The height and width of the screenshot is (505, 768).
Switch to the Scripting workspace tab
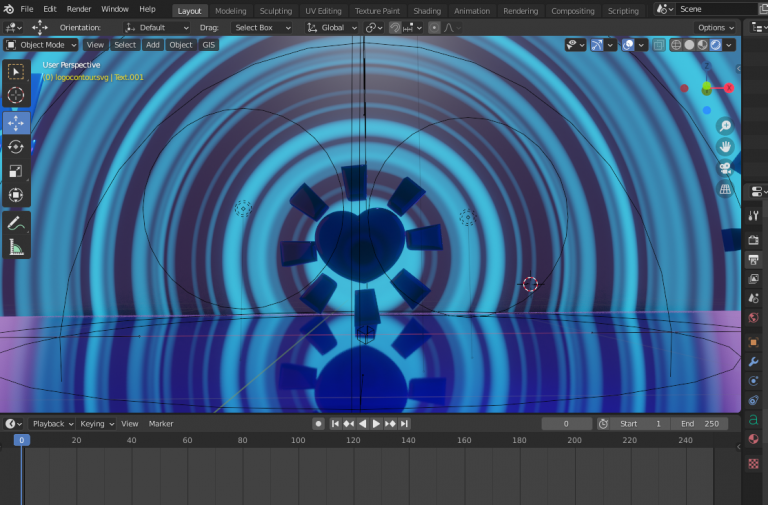tap(623, 11)
